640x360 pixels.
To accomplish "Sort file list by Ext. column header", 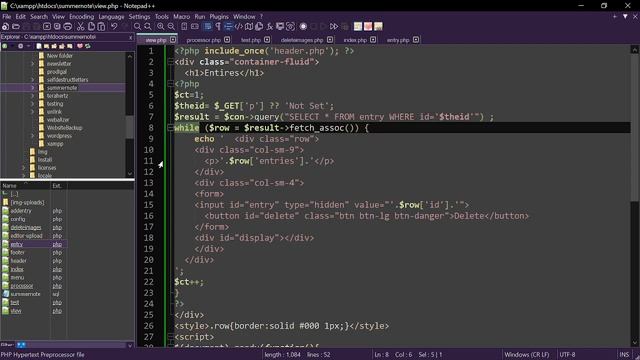I will (x=59, y=186).
